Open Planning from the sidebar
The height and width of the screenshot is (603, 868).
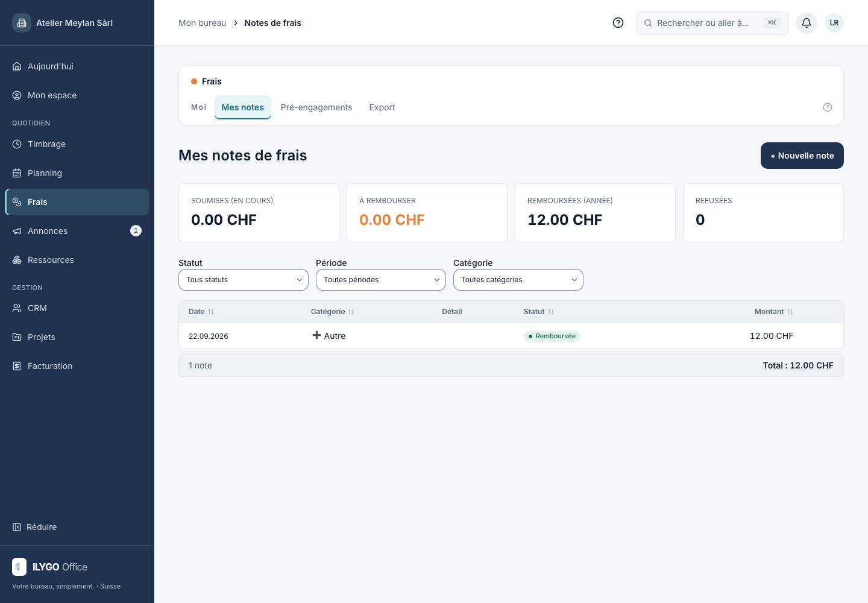(x=77, y=173)
